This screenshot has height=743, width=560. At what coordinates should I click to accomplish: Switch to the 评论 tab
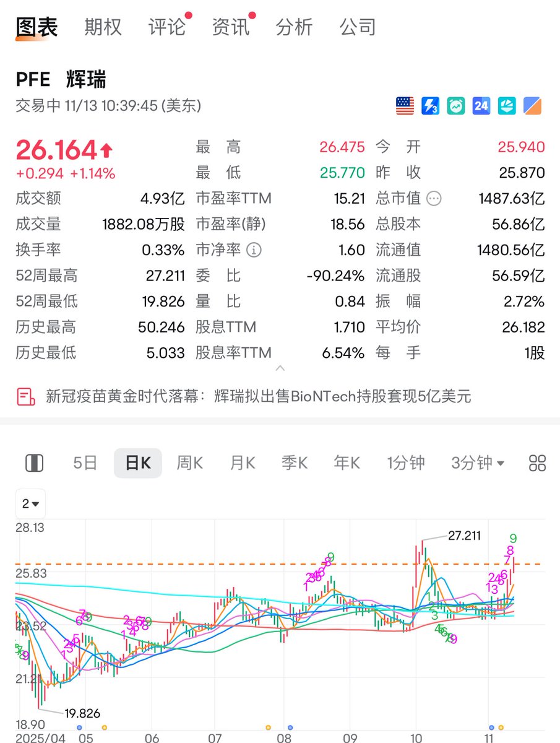(x=167, y=27)
